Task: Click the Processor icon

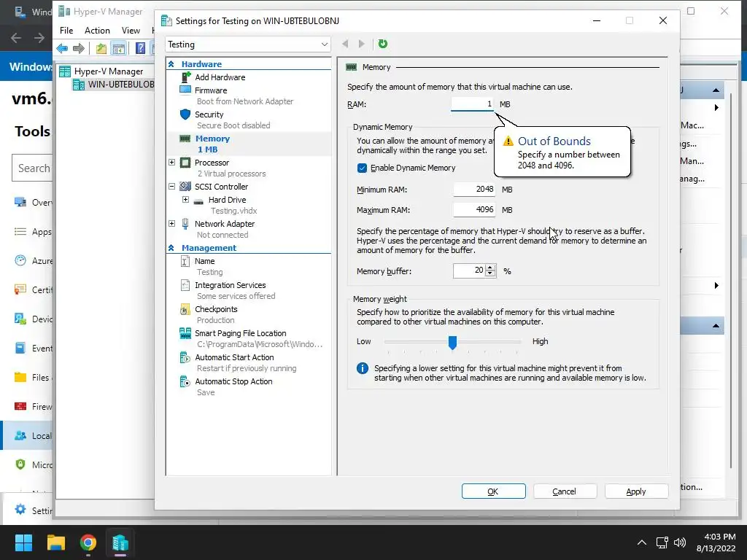Action: (x=185, y=163)
